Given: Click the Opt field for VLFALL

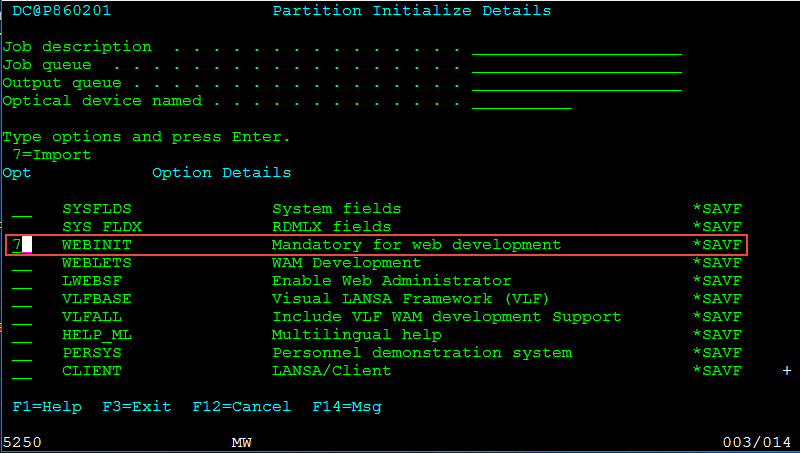Looking at the screenshot, I should click(22, 317).
